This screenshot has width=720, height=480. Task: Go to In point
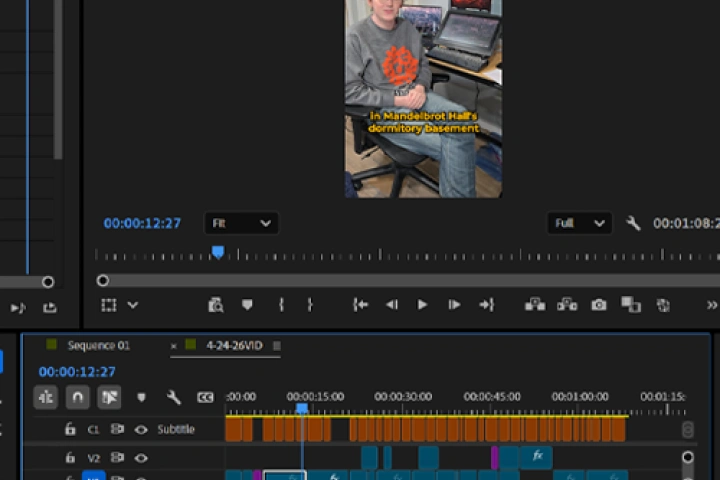coord(360,305)
